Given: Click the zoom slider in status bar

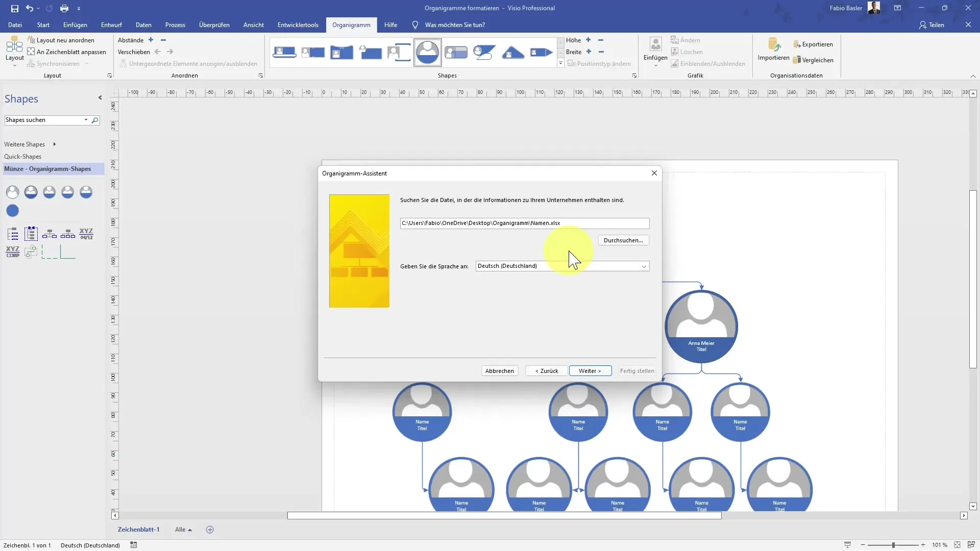Looking at the screenshot, I should (x=893, y=545).
